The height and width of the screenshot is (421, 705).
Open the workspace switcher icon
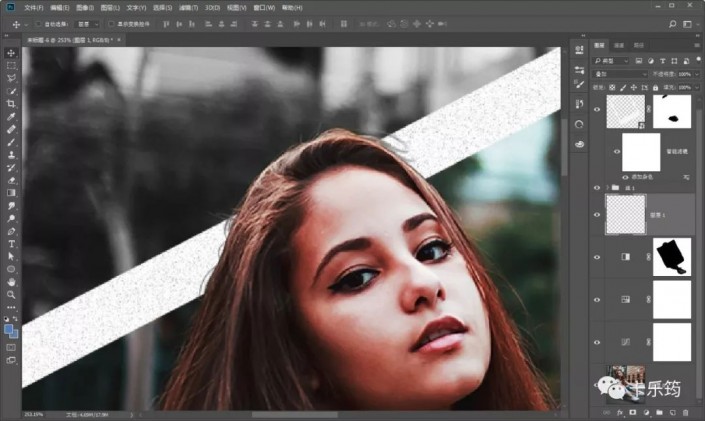[x=687, y=24]
